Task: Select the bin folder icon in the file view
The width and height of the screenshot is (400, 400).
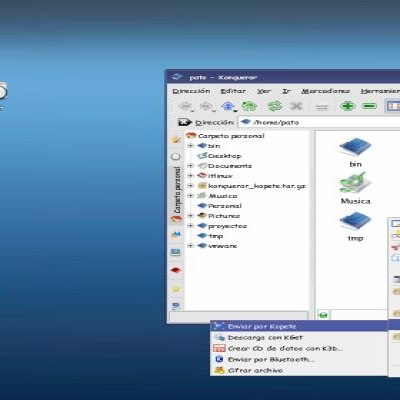Action: [355, 148]
